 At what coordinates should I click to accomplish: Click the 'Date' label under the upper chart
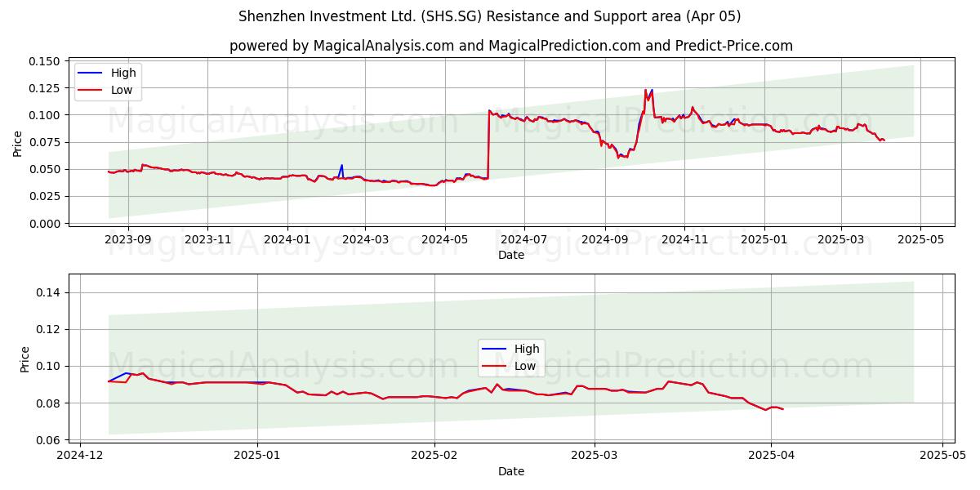[511, 255]
